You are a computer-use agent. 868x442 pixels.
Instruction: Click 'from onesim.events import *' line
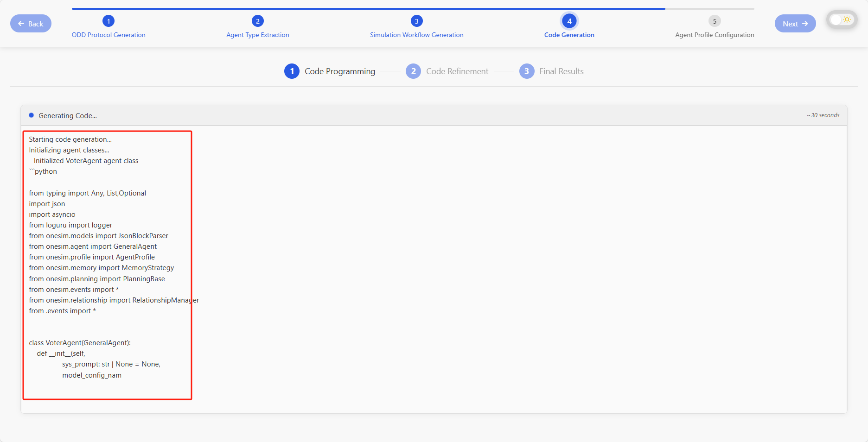tap(74, 290)
